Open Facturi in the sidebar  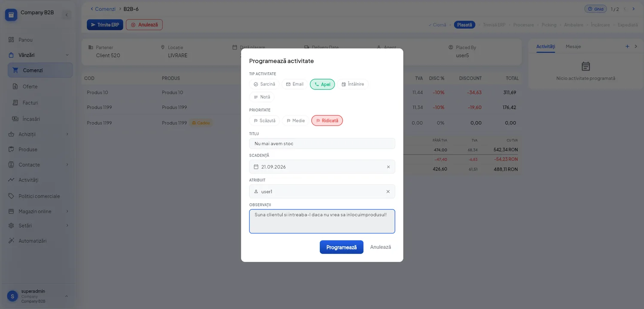click(40, 103)
